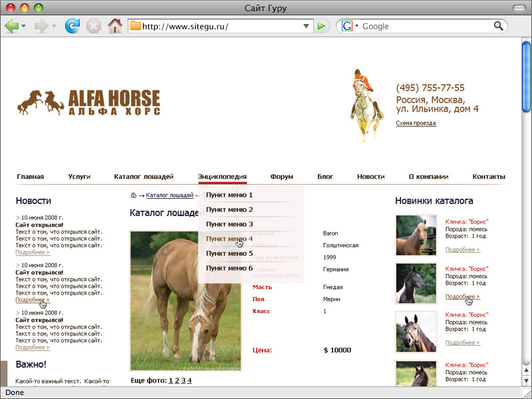532x399 pixels.
Task: Open the search engine selector dropdown
Action: point(356,26)
